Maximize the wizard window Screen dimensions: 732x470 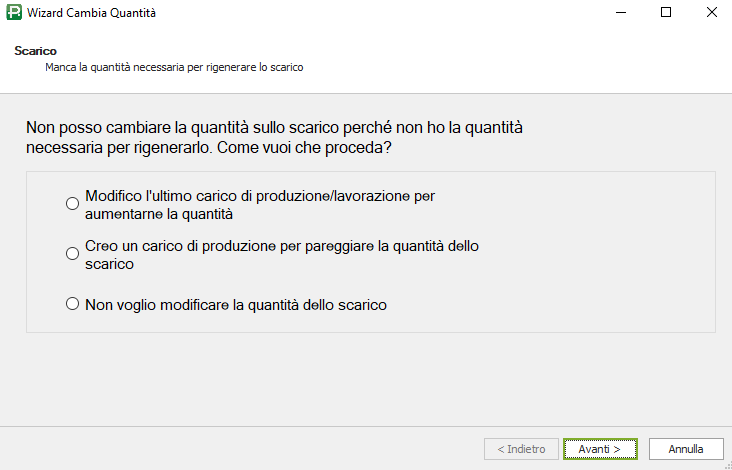666,13
